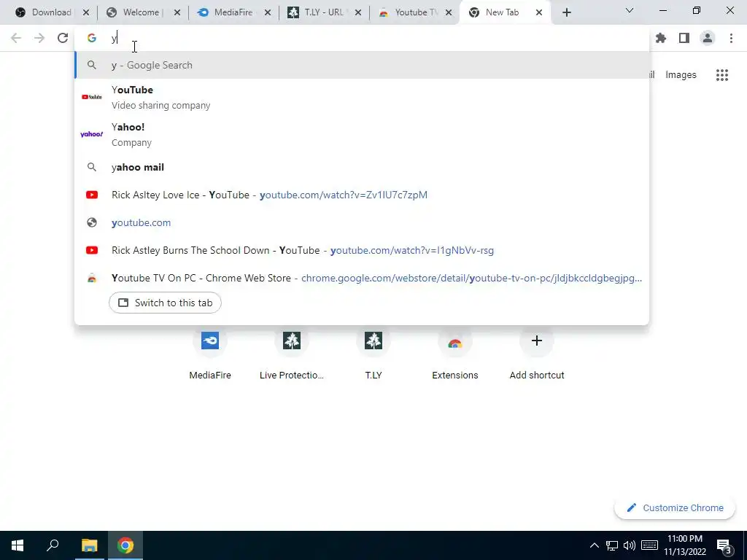Switch to the Youtube TV tab

click(415, 12)
